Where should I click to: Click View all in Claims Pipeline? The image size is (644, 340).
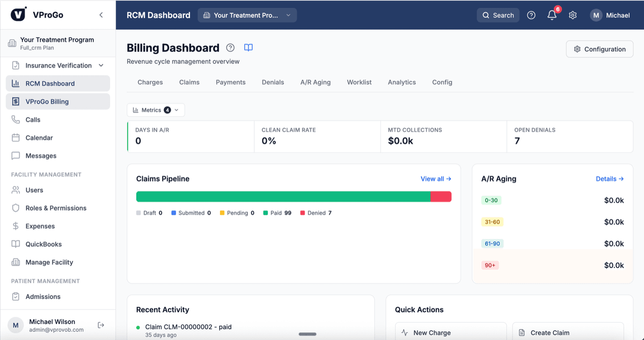point(436,178)
